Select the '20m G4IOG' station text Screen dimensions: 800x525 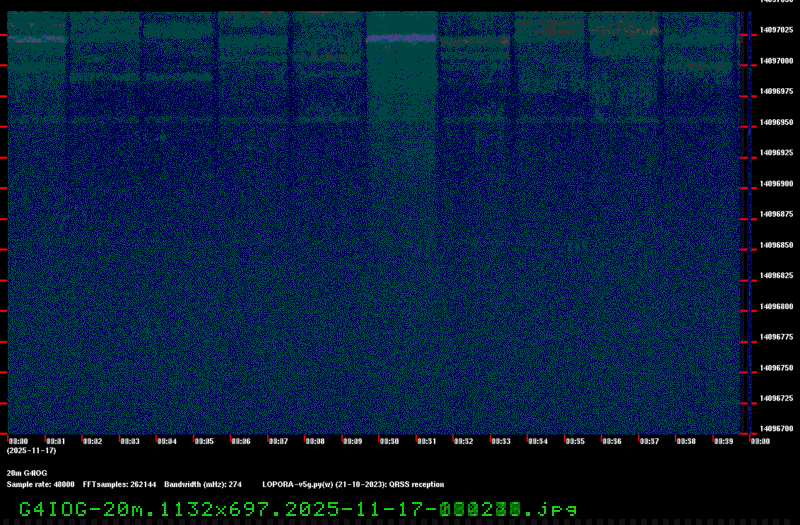(x=27, y=473)
